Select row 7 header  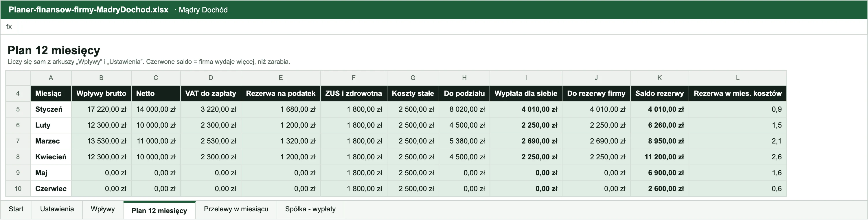click(x=18, y=141)
